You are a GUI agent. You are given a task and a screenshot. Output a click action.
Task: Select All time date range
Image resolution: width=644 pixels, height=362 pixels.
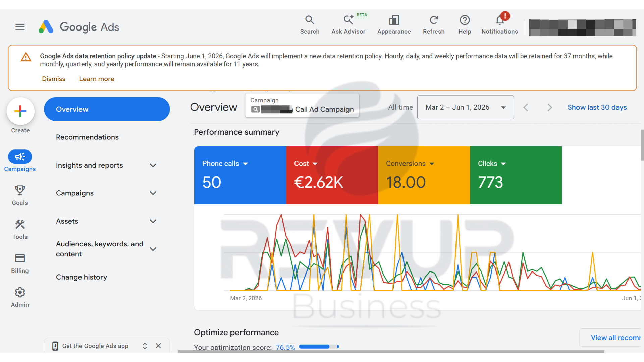pos(400,107)
